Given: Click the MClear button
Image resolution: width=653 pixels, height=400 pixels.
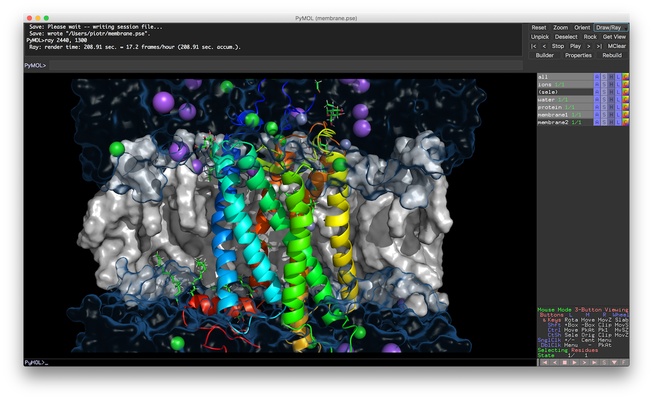Looking at the screenshot, I should [616, 46].
